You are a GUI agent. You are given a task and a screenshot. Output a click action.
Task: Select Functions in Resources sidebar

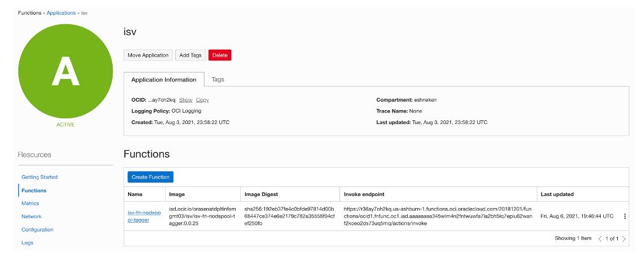point(34,190)
